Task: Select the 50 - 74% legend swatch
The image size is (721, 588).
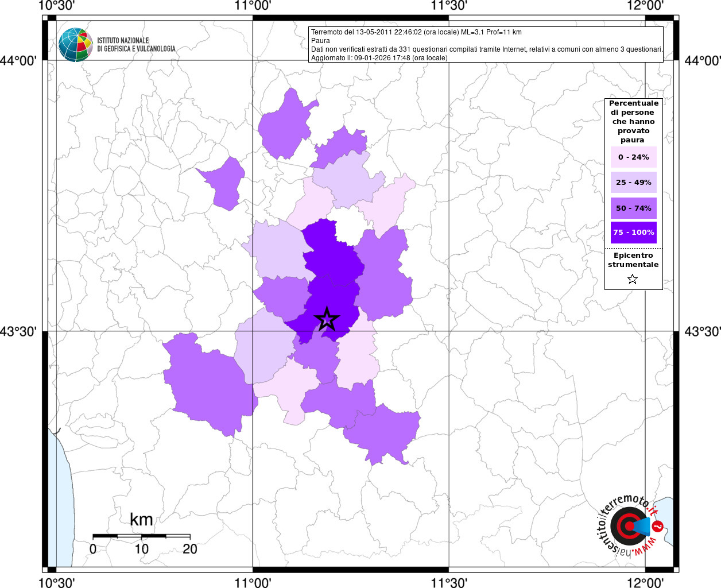Action: point(634,208)
